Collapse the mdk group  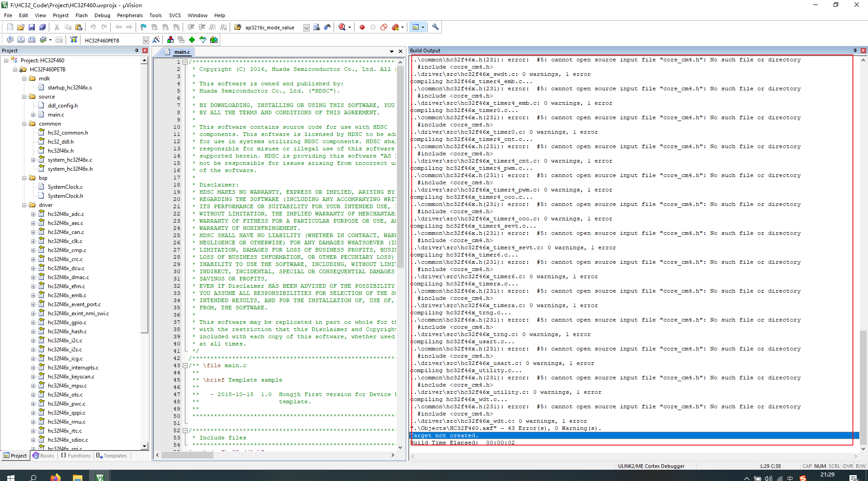24,79
